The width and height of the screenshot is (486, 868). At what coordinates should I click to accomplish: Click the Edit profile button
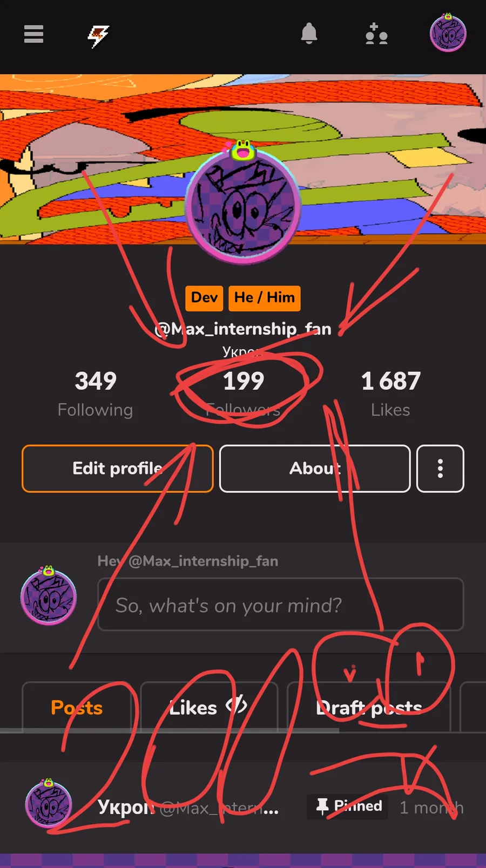(118, 469)
